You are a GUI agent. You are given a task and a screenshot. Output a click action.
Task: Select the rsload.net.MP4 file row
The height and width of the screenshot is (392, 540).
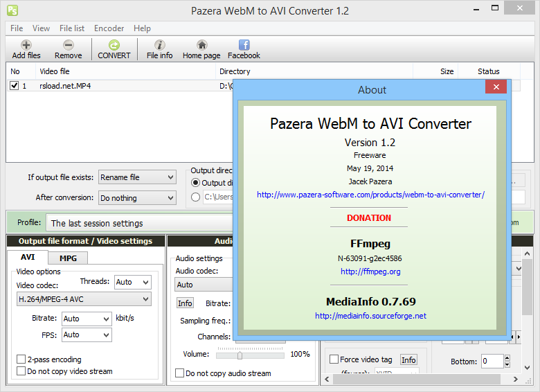coord(120,86)
